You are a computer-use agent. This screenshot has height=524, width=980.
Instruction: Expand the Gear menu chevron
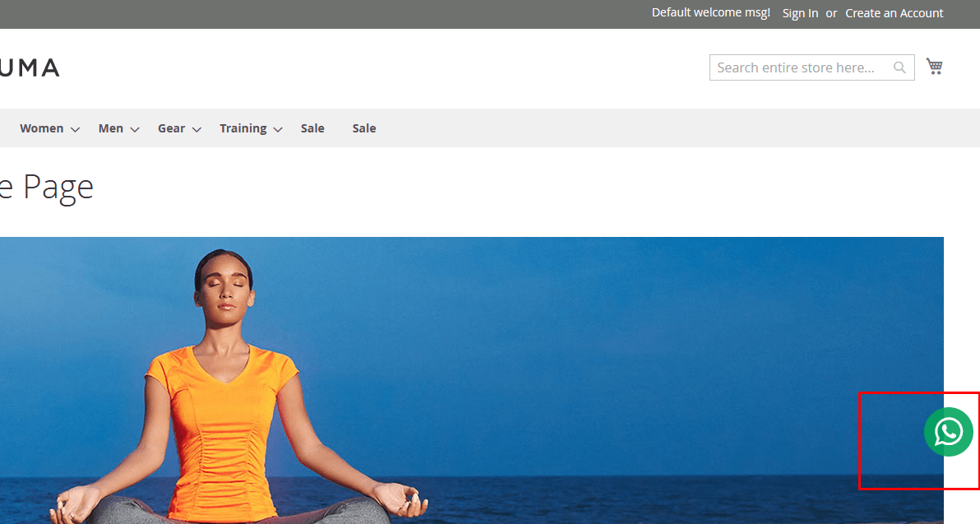(196, 129)
